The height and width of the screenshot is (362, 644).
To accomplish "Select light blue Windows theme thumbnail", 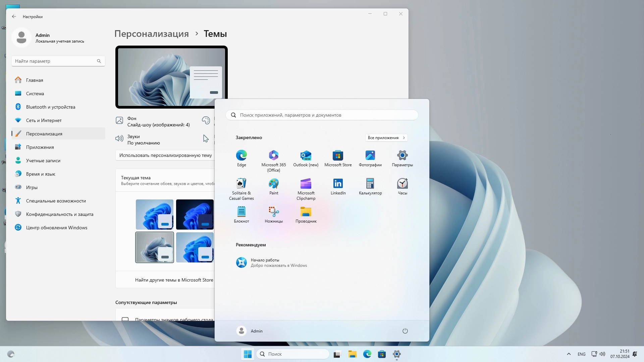I will (154, 215).
